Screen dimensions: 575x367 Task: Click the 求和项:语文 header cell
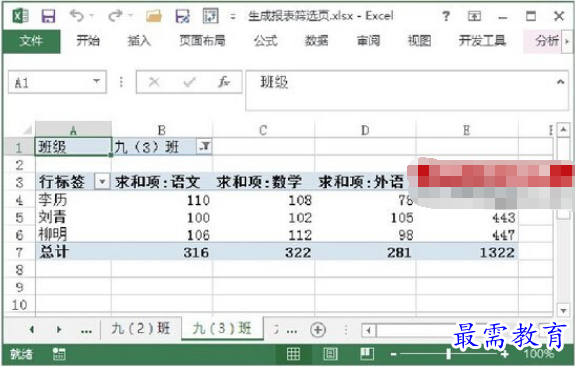pos(162,181)
